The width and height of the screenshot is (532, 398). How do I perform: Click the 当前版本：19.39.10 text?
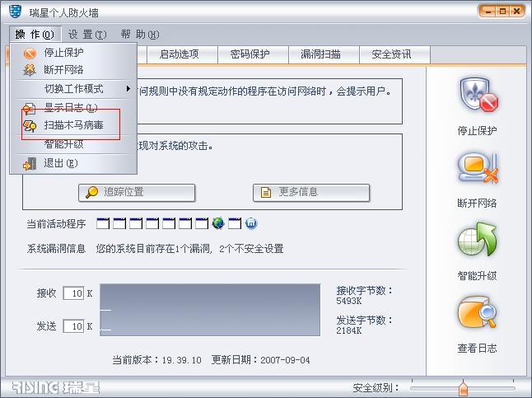point(156,360)
